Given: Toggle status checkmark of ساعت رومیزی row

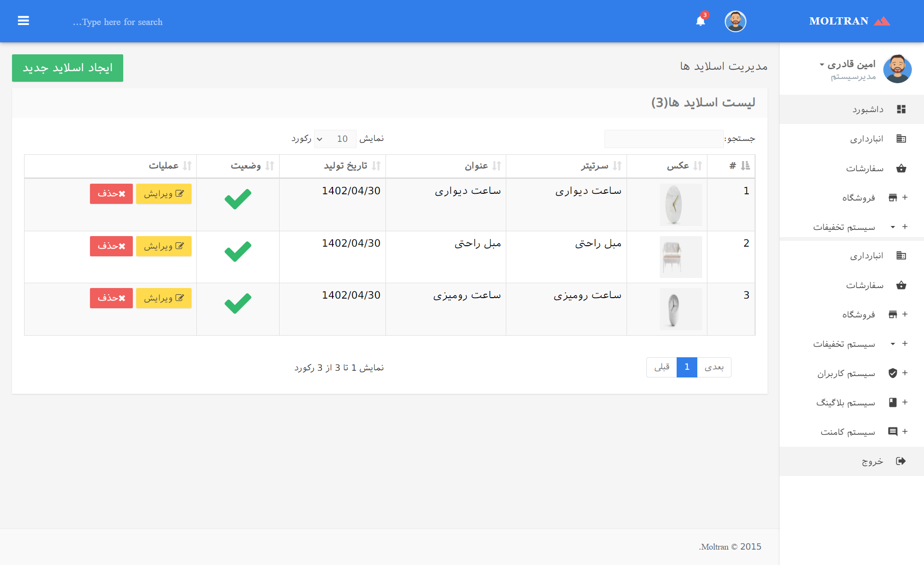Looking at the screenshot, I should pos(238,303).
